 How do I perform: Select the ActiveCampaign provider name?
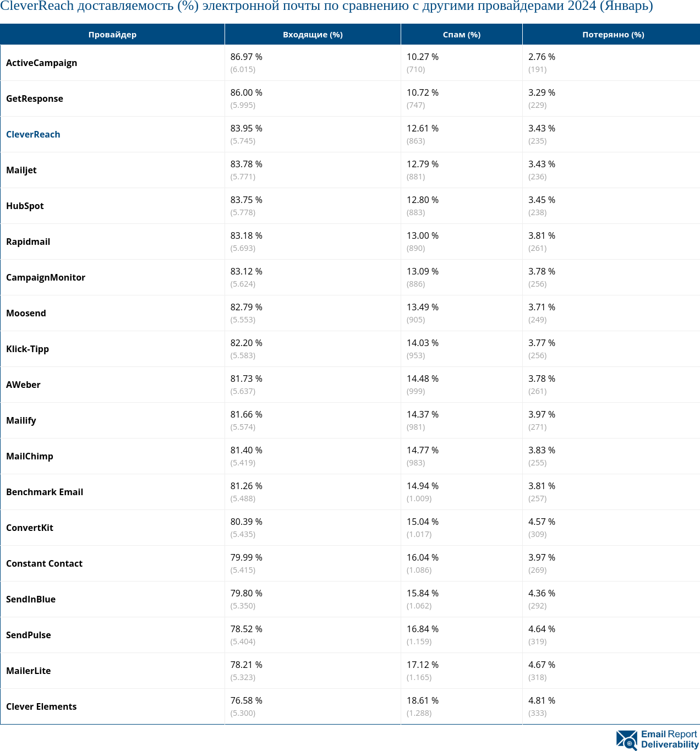click(x=41, y=63)
